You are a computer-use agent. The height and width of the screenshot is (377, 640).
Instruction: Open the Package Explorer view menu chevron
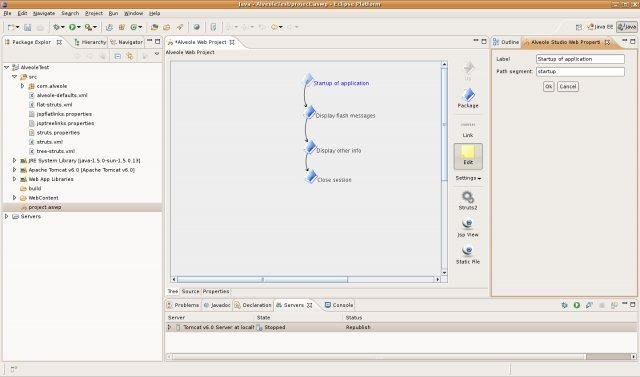click(157, 54)
